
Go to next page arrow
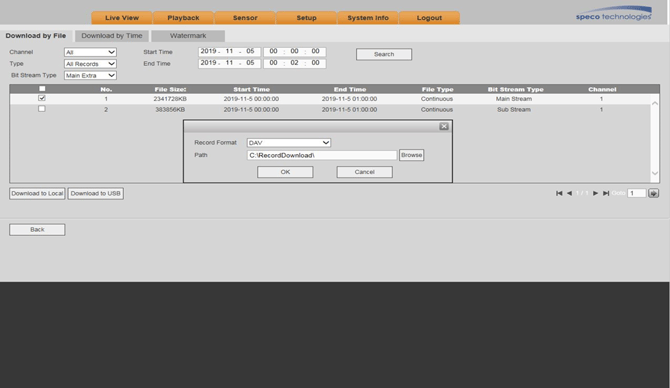click(595, 194)
